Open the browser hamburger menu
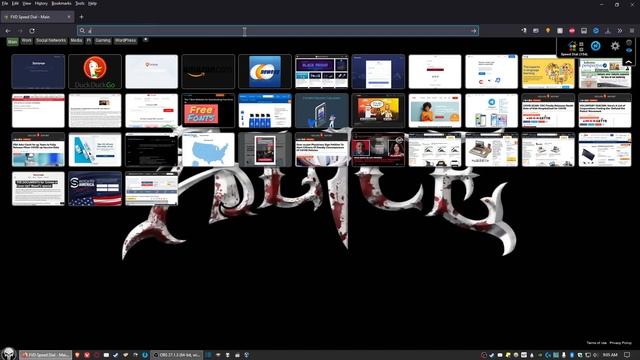Viewport: 640px width, 360px height. coord(632,31)
